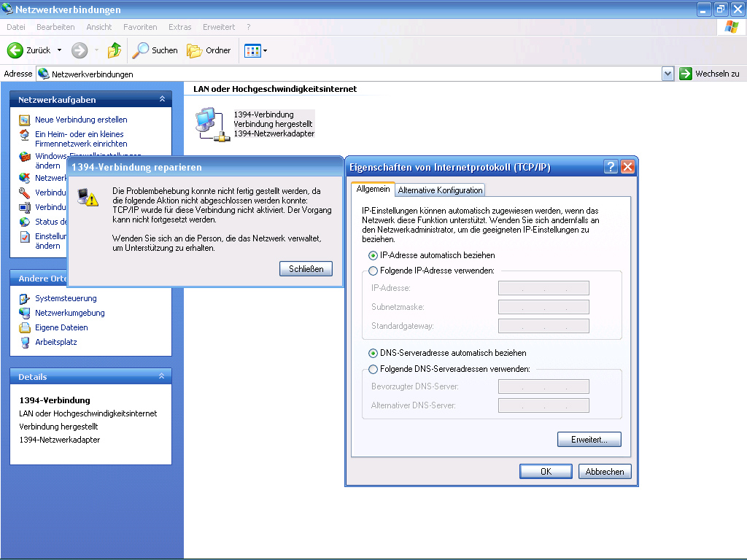The image size is (747, 560).
Task: Click the help question mark in TCP/IP dialog
Action: pos(611,167)
